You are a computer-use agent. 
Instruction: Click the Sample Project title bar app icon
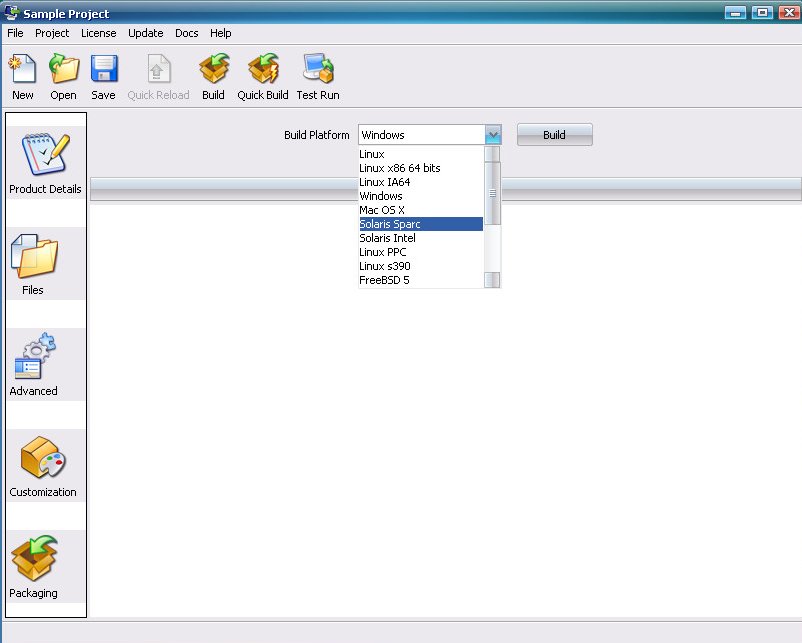[11, 12]
